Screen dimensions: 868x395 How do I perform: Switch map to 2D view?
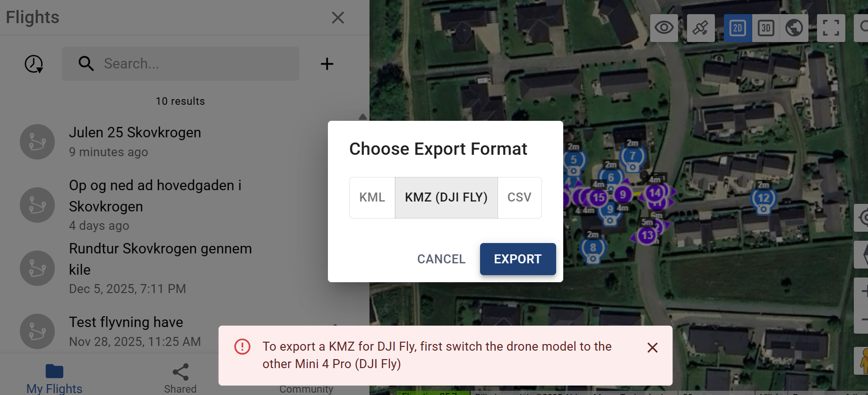pyautogui.click(x=738, y=28)
